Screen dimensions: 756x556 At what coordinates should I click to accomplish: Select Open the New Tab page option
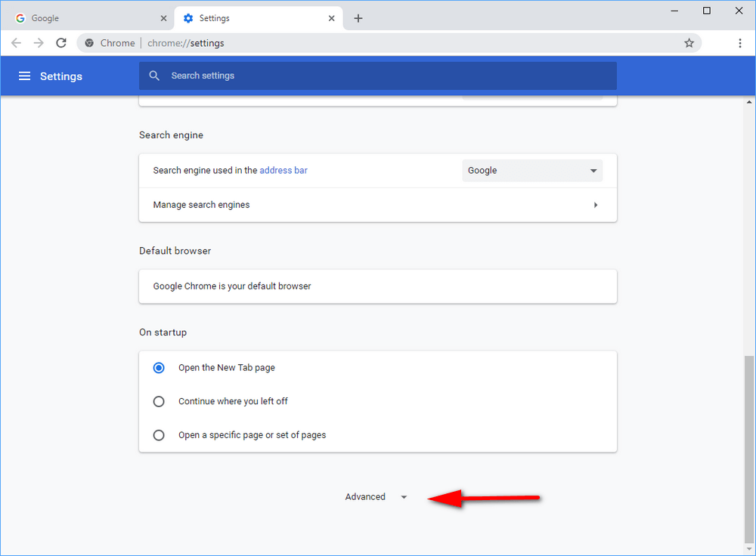[x=159, y=368]
